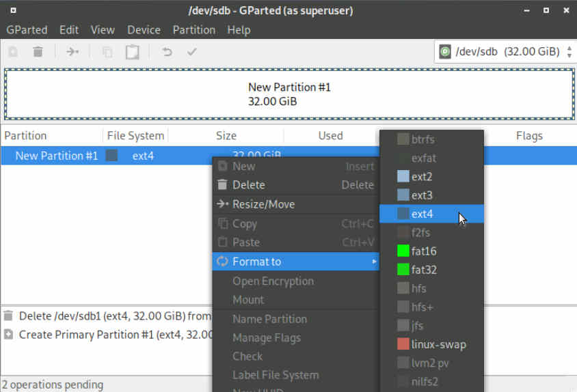Click the File System column header
Screen dimensions: 577x392
point(135,136)
